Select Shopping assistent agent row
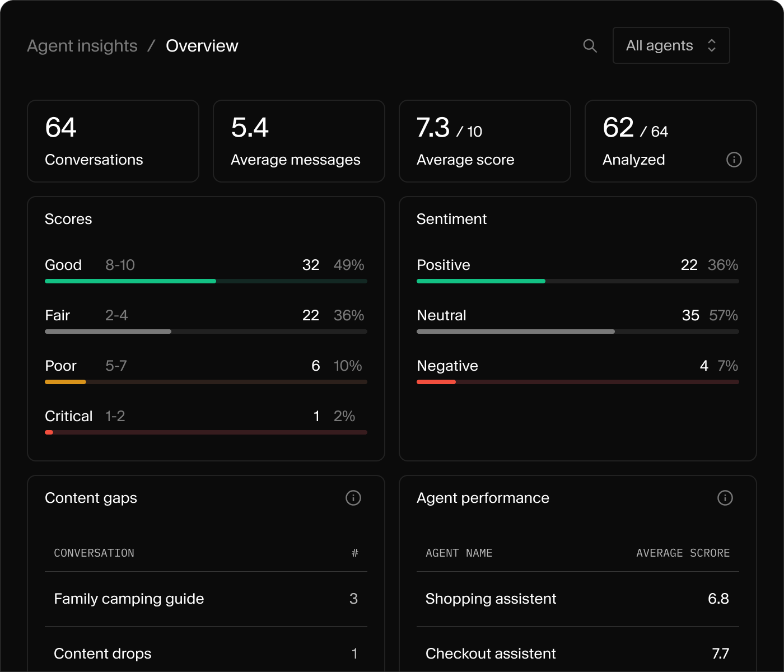 pos(578,599)
